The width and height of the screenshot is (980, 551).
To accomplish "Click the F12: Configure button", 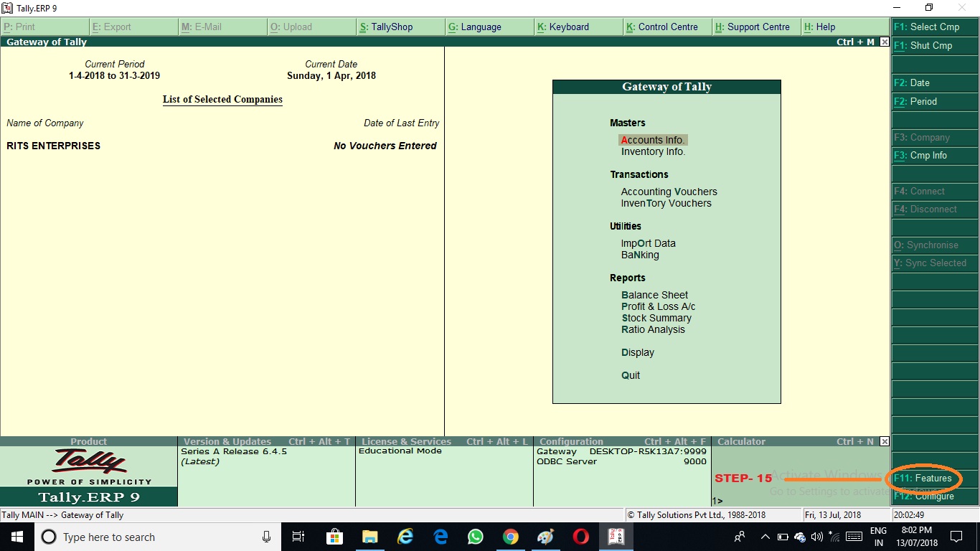I will [935, 496].
